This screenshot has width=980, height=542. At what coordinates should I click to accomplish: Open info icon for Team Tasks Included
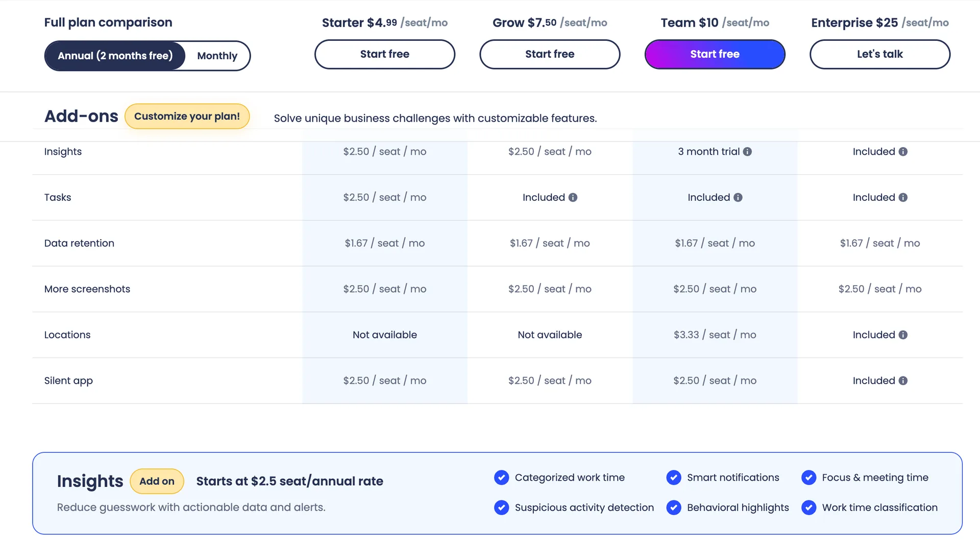tap(738, 198)
